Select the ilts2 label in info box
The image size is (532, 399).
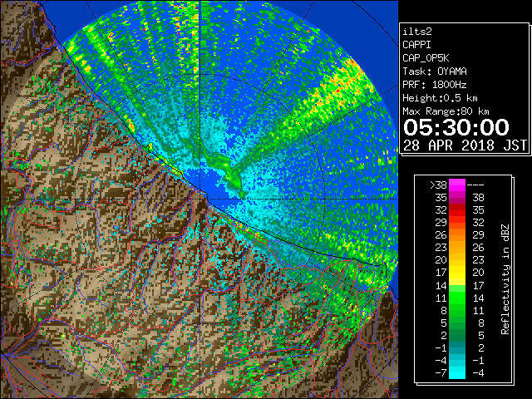pos(417,32)
